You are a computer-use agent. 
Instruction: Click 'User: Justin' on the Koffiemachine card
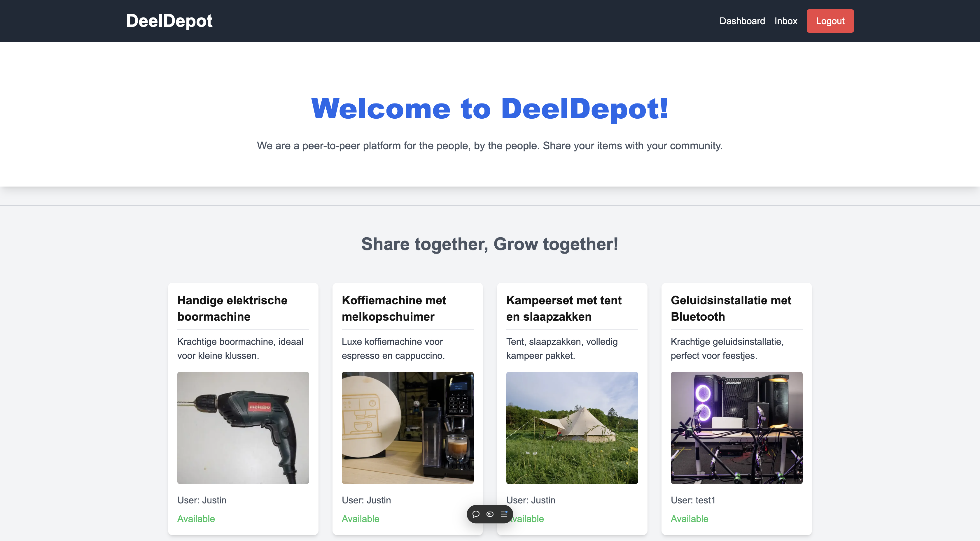pos(366,500)
